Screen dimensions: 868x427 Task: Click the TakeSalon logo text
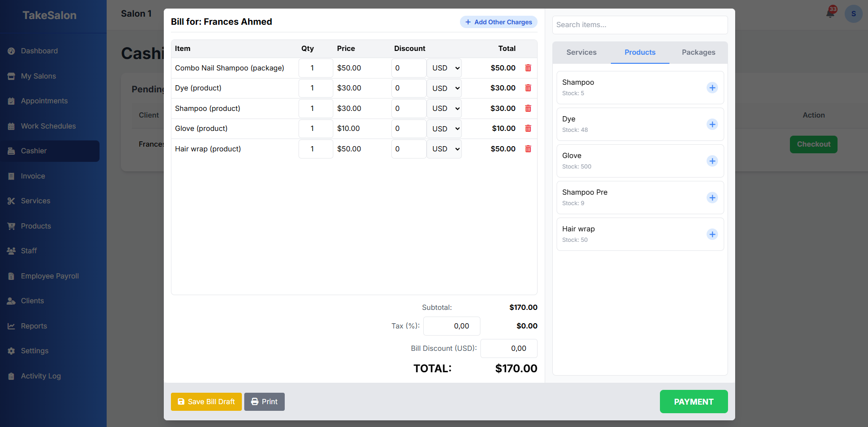[x=50, y=15]
